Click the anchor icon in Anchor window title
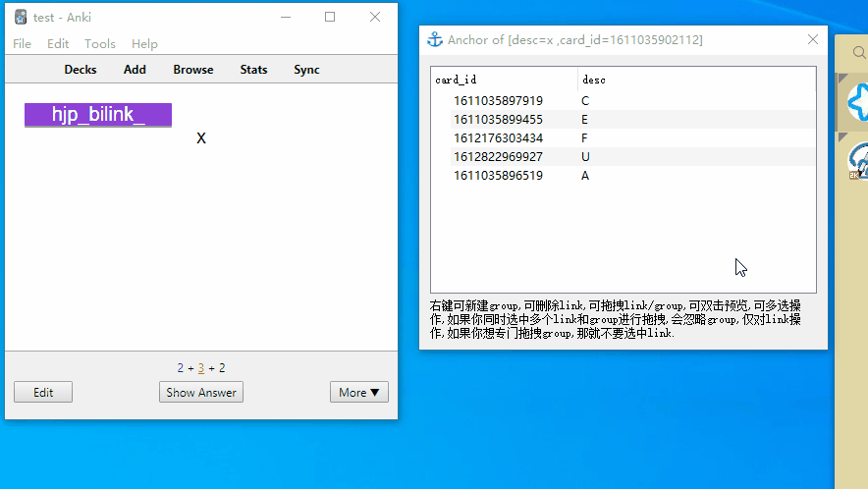This screenshot has height=489, width=868. coord(435,39)
